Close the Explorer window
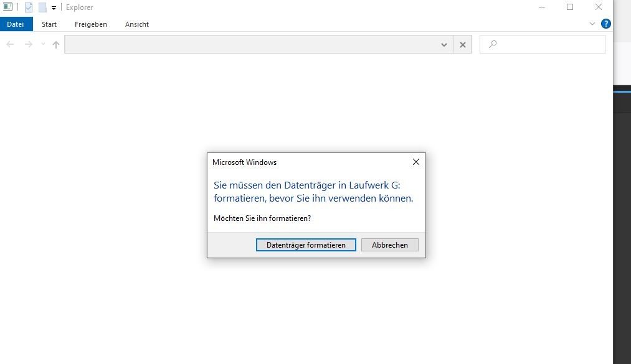The width and height of the screenshot is (631, 364). (599, 7)
